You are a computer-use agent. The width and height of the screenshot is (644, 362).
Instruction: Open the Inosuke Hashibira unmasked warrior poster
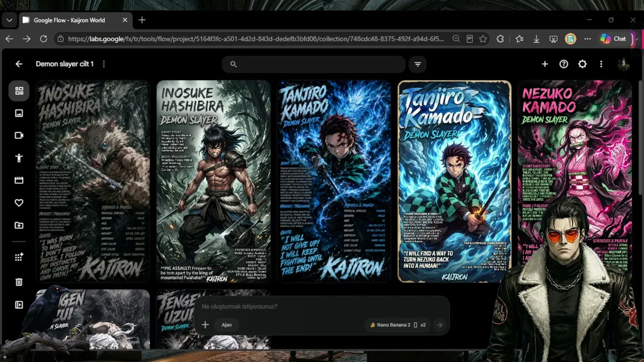[213, 181]
